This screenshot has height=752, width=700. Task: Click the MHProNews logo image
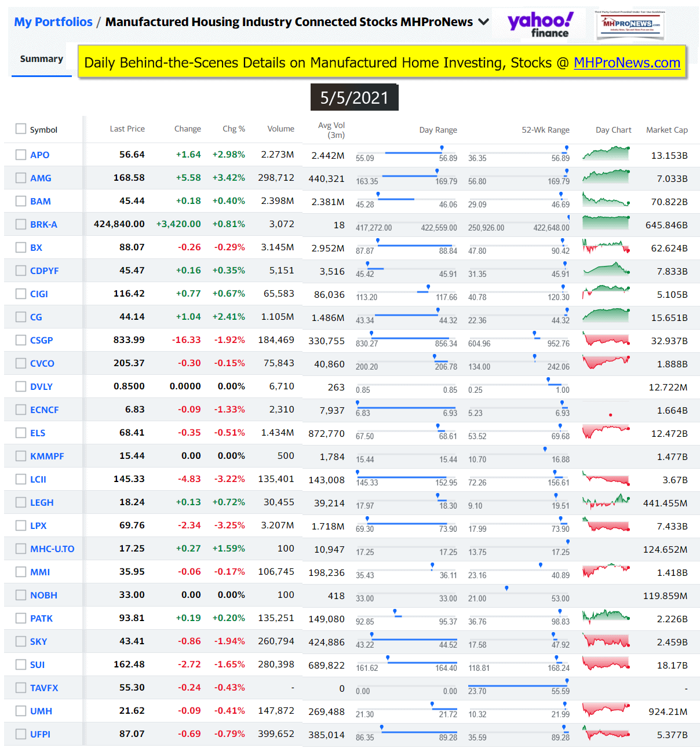coord(630,24)
